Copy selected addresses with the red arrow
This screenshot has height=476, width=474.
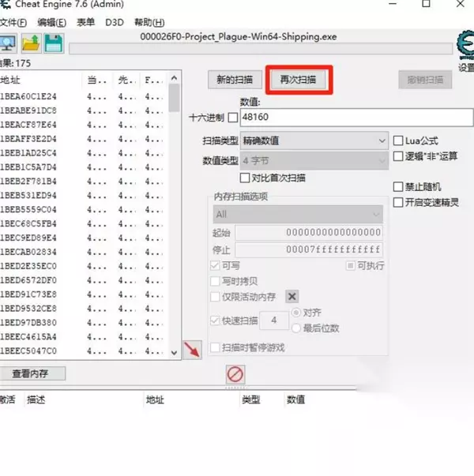click(192, 350)
